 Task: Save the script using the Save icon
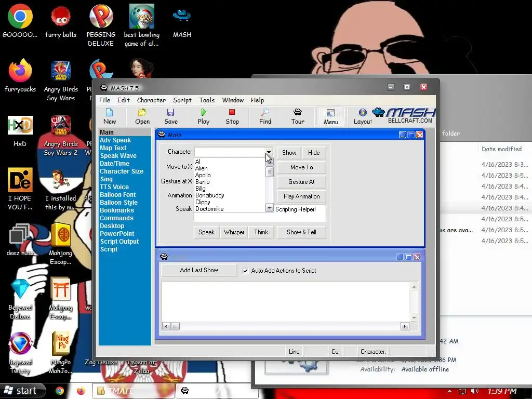coord(170,116)
